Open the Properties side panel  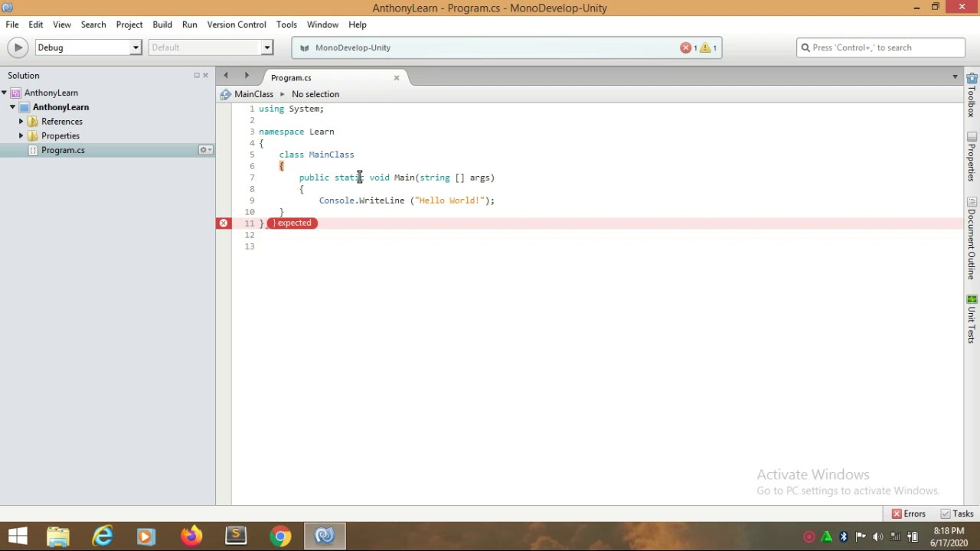(972, 157)
